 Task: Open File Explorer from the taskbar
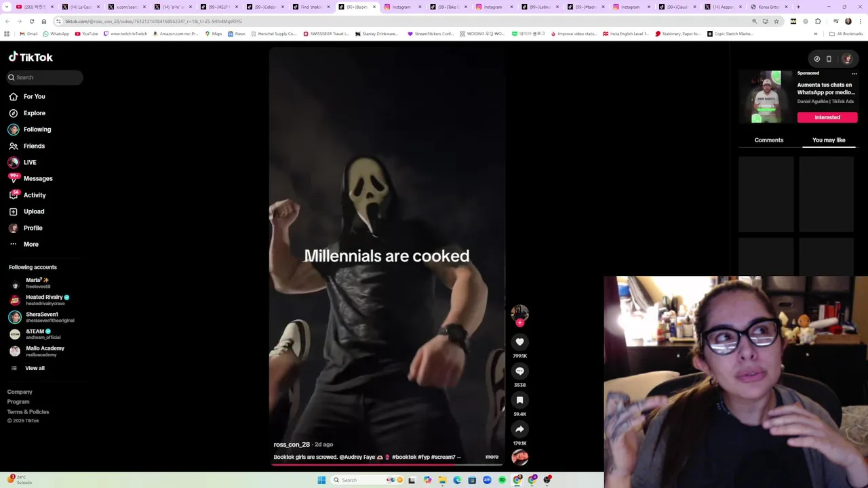442,480
